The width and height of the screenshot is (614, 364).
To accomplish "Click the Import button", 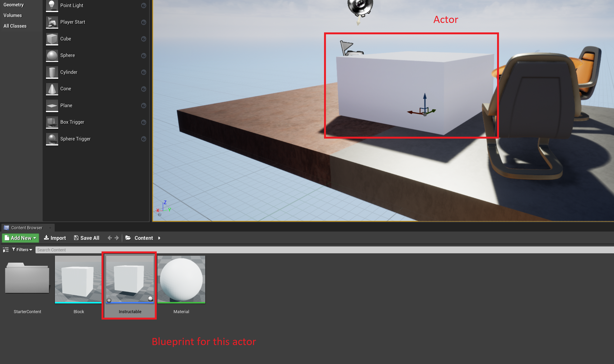I will tap(55, 238).
